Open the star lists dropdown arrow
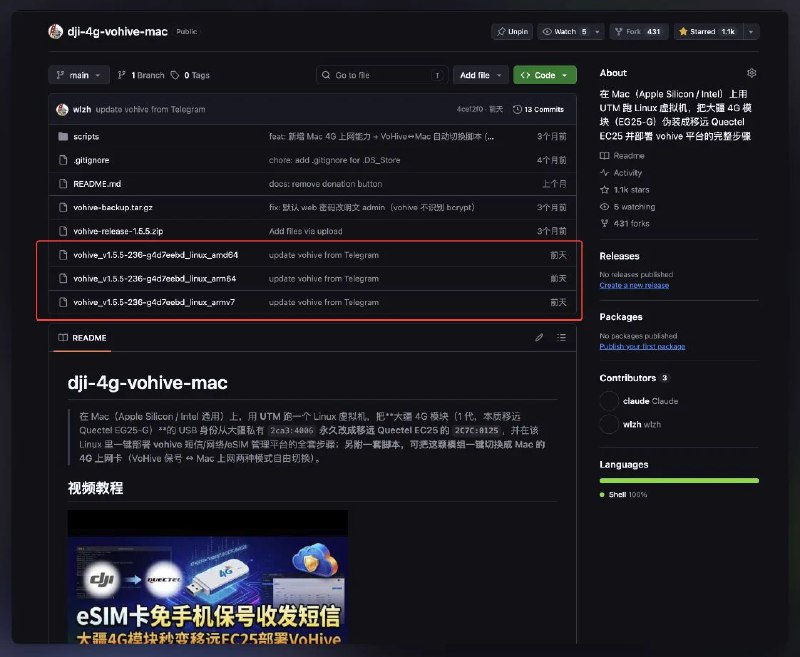This screenshot has width=800, height=657. coord(751,32)
